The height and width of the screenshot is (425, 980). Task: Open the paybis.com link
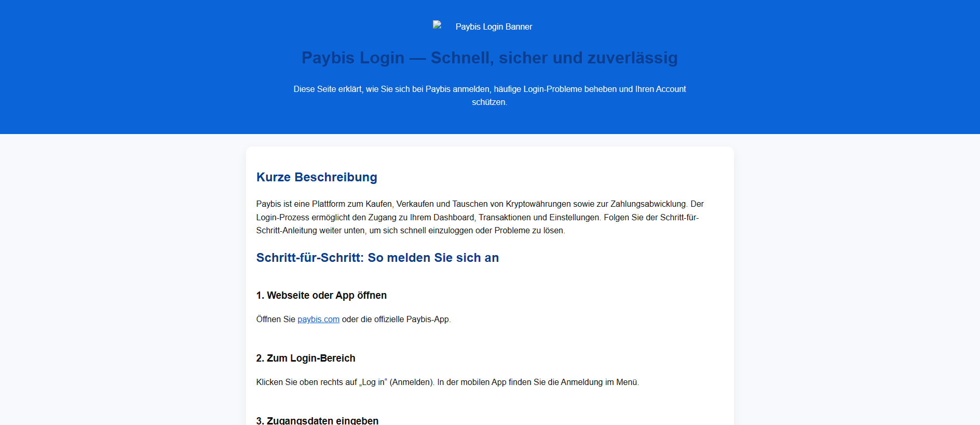click(x=318, y=319)
